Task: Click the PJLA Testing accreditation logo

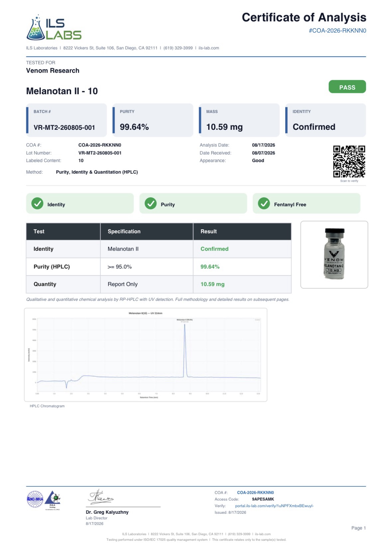Action: [x=53, y=500]
